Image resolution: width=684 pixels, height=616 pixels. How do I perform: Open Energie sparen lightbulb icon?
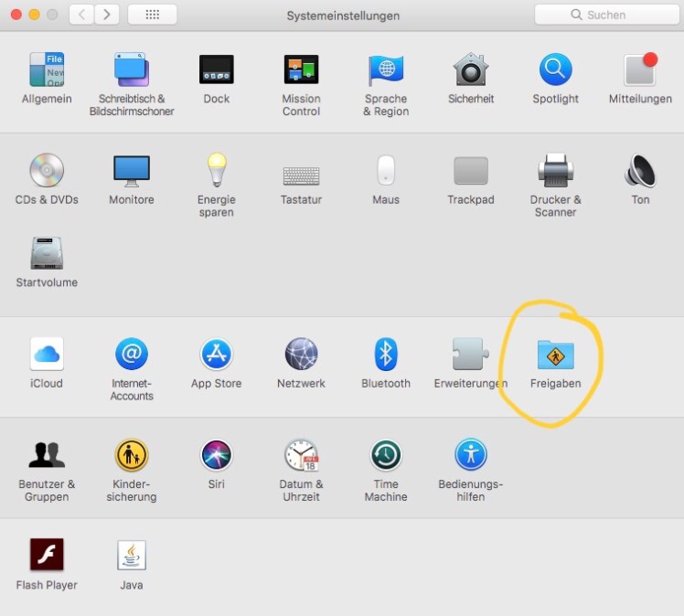pyautogui.click(x=217, y=171)
